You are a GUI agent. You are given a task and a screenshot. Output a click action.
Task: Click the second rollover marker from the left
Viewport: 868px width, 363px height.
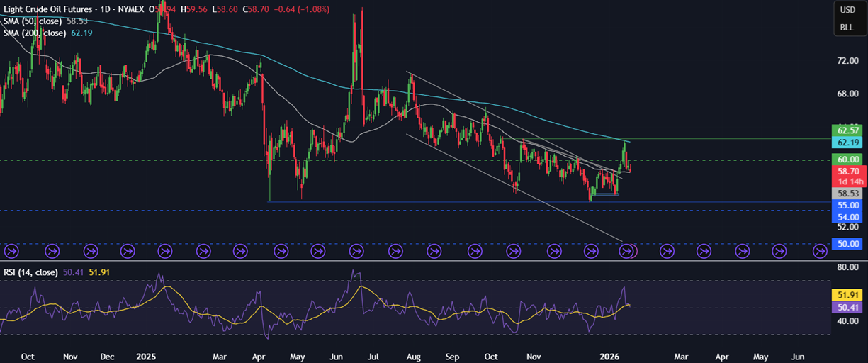[x=52, y=250]
